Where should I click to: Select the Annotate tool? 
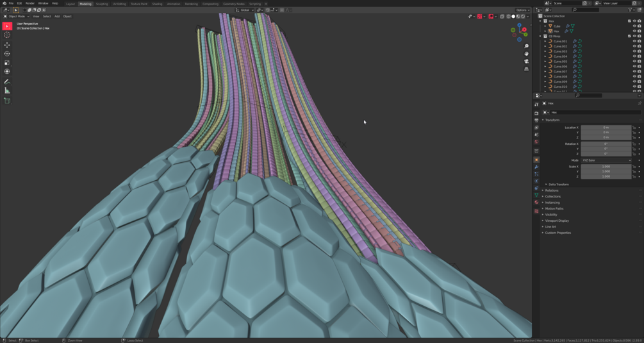click(7, 82)
